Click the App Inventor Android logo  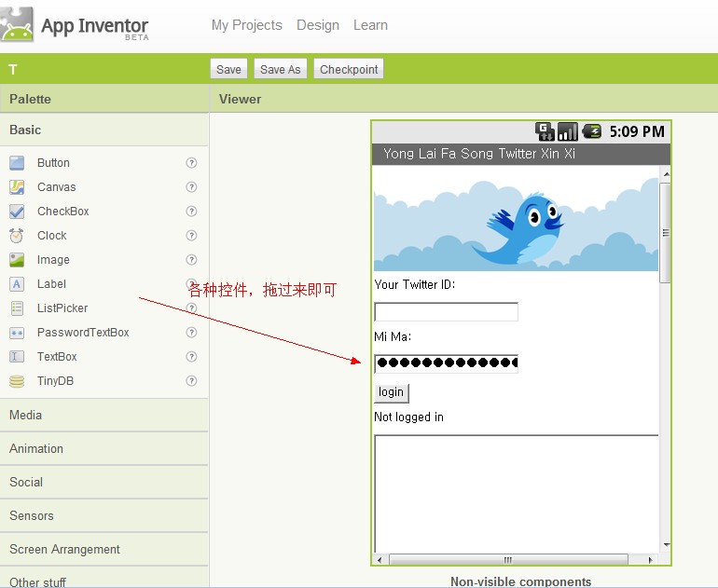(x=17, y=25)
